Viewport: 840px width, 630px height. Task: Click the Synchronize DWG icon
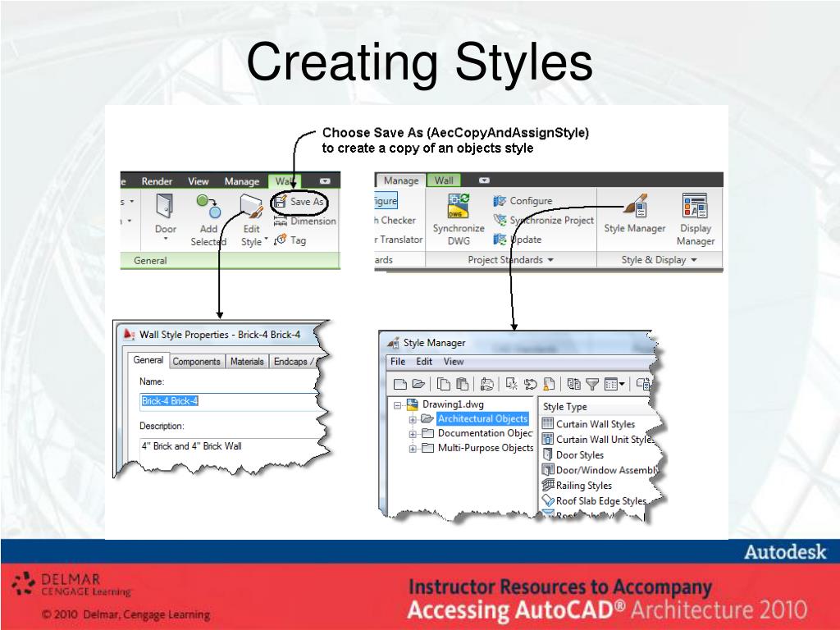(459, 206)
